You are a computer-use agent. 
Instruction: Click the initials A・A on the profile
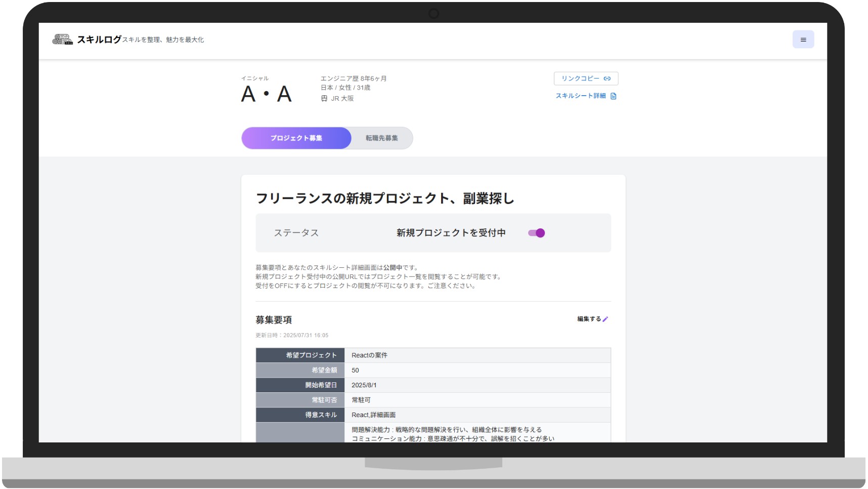267,94
